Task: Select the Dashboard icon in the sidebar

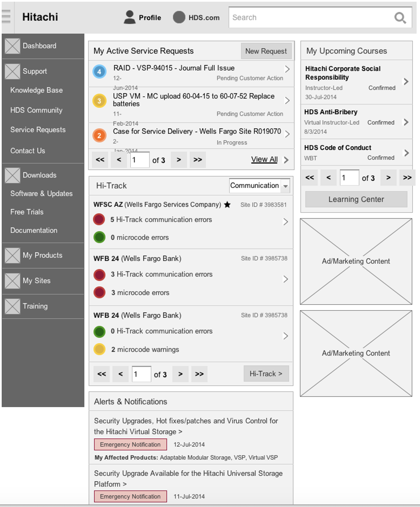Action: (12, 46)
